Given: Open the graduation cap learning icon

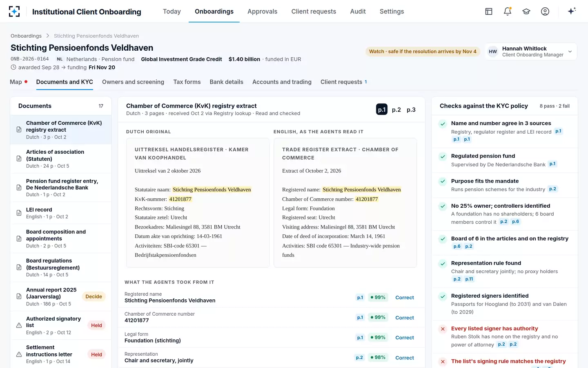Looking at the screenshot, I should (x=526, y=11).
